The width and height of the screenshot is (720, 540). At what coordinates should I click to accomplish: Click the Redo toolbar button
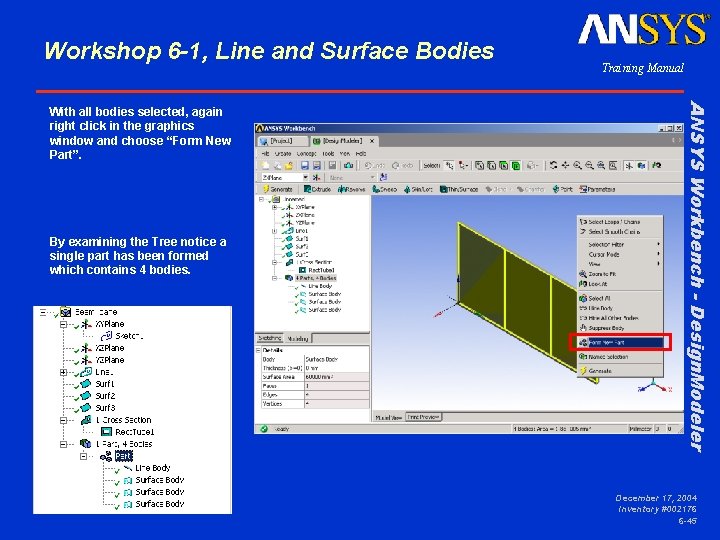pyautogui.click(x=403, y=166)
